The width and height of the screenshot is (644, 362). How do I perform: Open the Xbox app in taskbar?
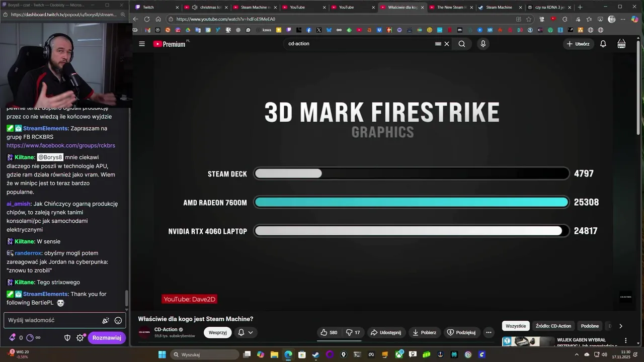point(399,354)
